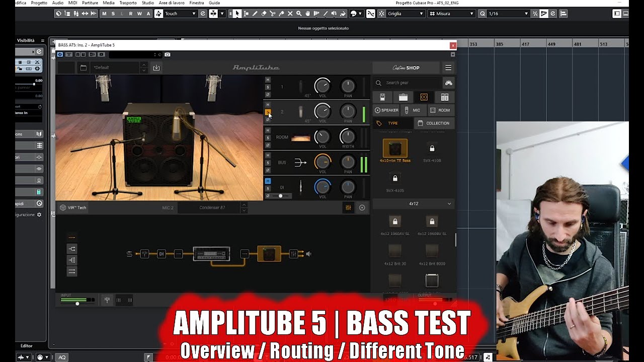Unmute the DI channel
Viewport: 644px width, 362px height.
268,181
